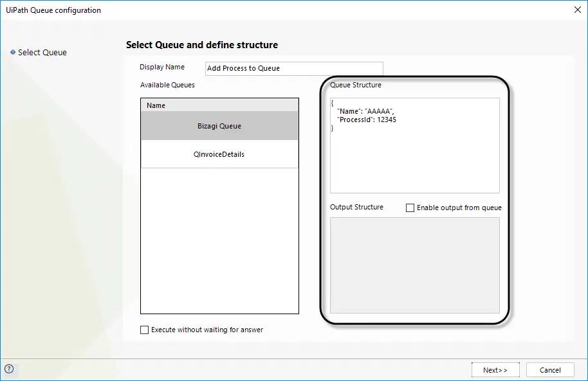Click the Display Name label
Screen dimensions: 588x381
coord(162,67)
